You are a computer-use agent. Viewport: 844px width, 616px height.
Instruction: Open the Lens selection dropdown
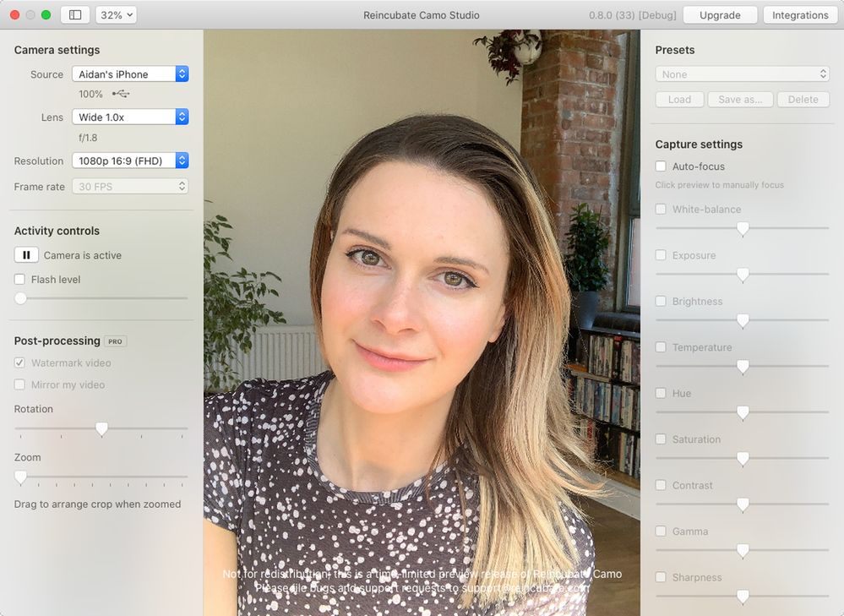click(x=129, y=117)
